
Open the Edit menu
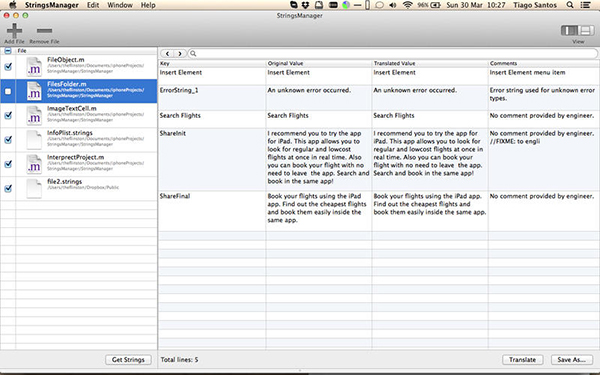[x=93, y=5]
